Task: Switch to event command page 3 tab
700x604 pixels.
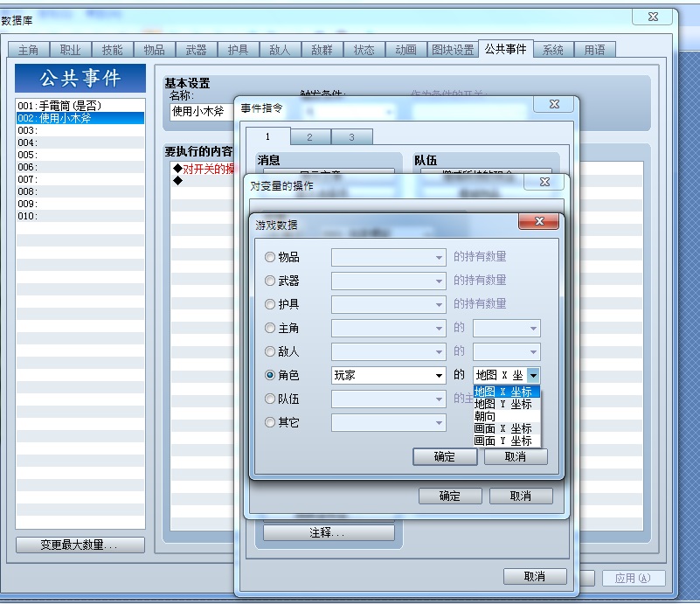Action: coord(352,137)
